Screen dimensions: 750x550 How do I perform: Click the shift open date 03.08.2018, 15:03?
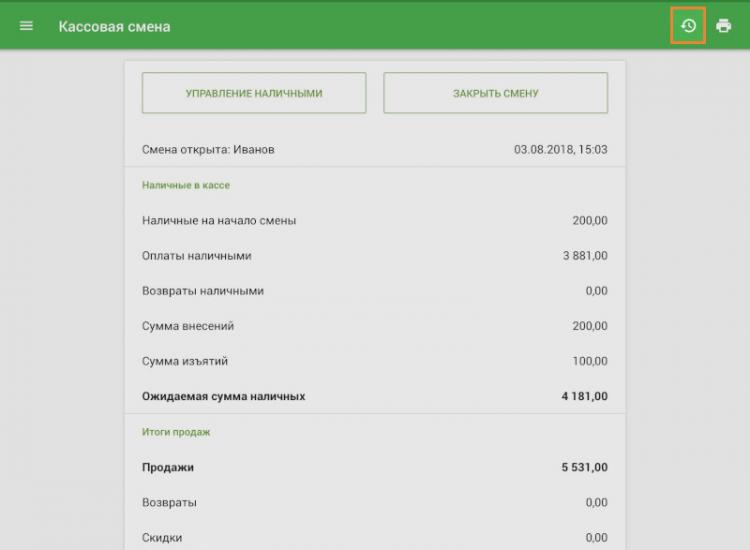560,150
